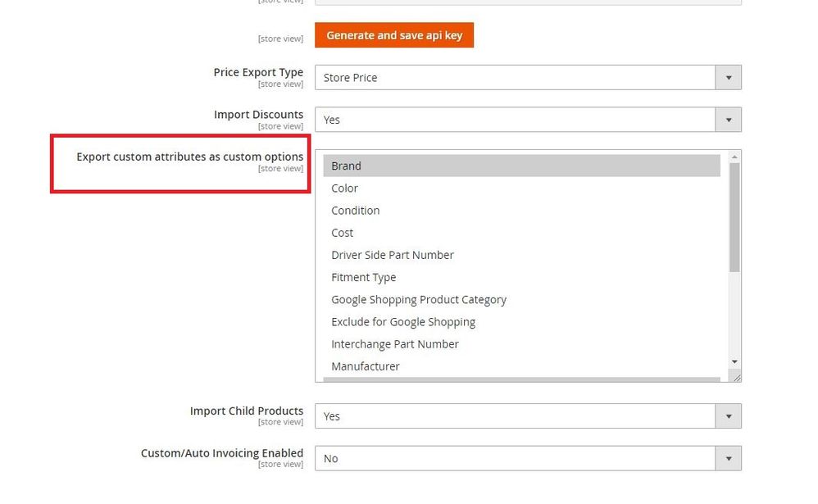The height and width of the screenshot is (504, 818).
Task: Click the attribute list vertical scrollbar thumb
Action: (x=734, y=217)
